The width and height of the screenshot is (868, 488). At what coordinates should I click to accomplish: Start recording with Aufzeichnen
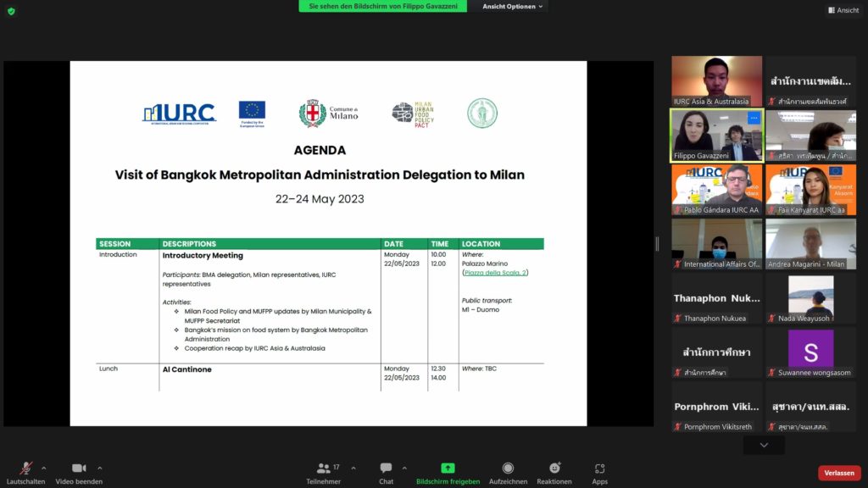pyautogui.click(x=508, y=468)
